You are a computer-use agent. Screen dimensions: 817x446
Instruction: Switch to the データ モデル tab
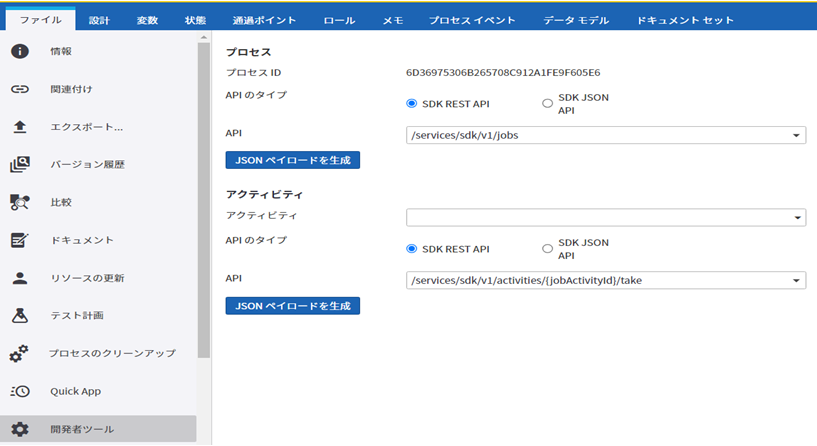coord(576,20)
